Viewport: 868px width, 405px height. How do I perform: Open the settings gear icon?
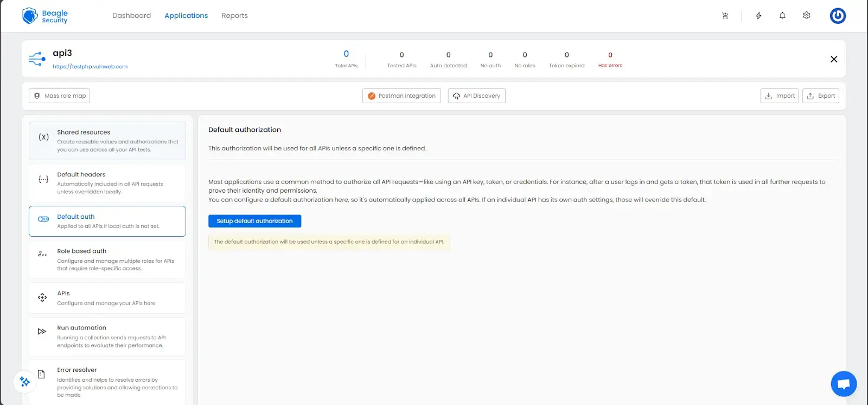point(807,16)
